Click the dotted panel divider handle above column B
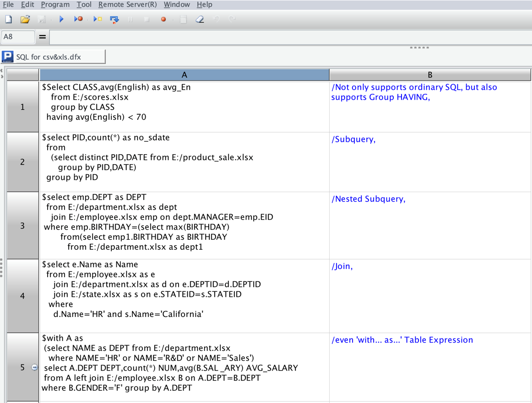 point(419,47)
